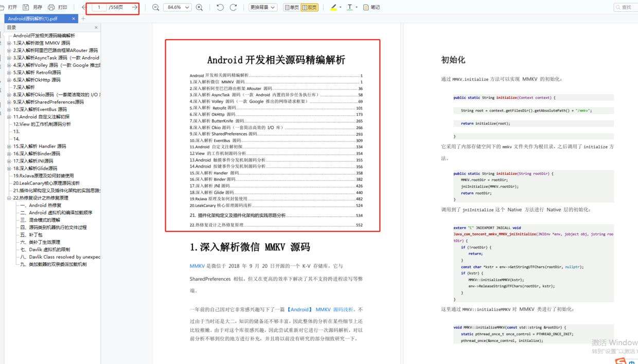
Task: Expand 1.深入解析微信 MMKV 源码 node
Action: tap(9, 43)
